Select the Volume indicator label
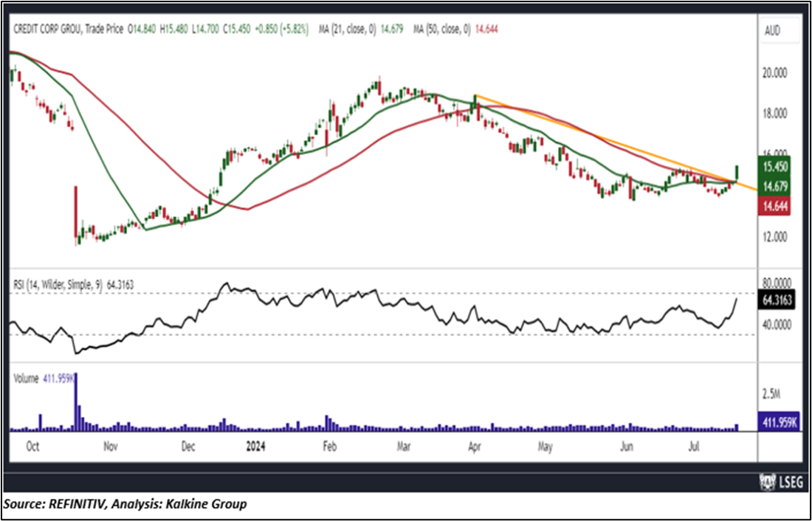Screen dimensions: 812x521 pyautogui.click(x=25, y=379)
